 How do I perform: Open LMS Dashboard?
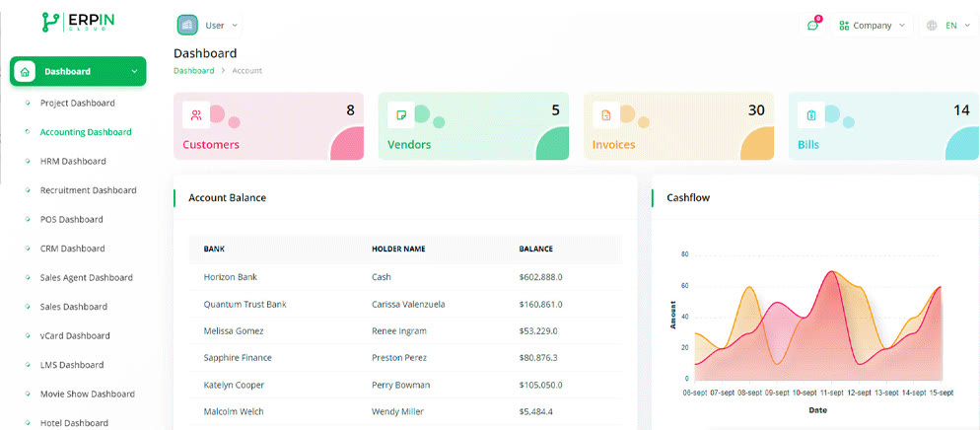(x=72, y=365)
